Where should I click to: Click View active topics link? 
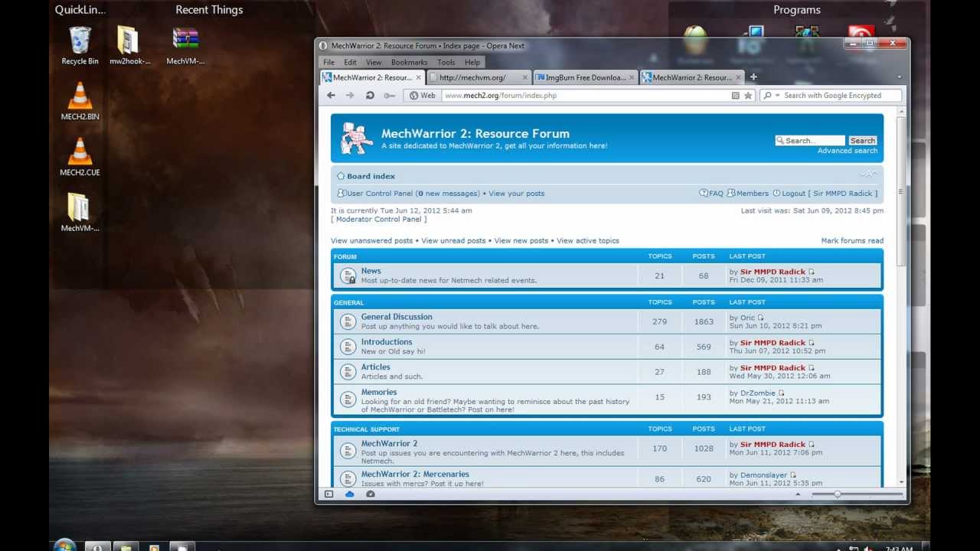coord(588,241)
